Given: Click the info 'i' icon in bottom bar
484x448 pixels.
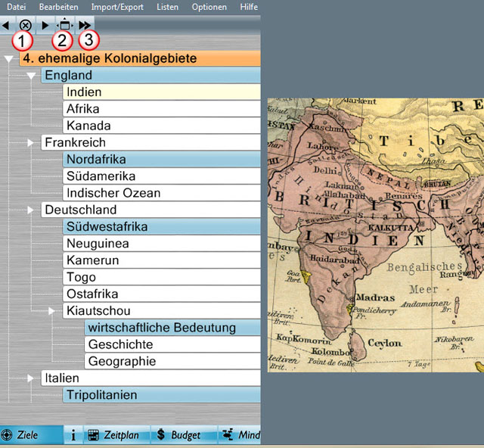Looking at the screenshot, I should point(73,435).
